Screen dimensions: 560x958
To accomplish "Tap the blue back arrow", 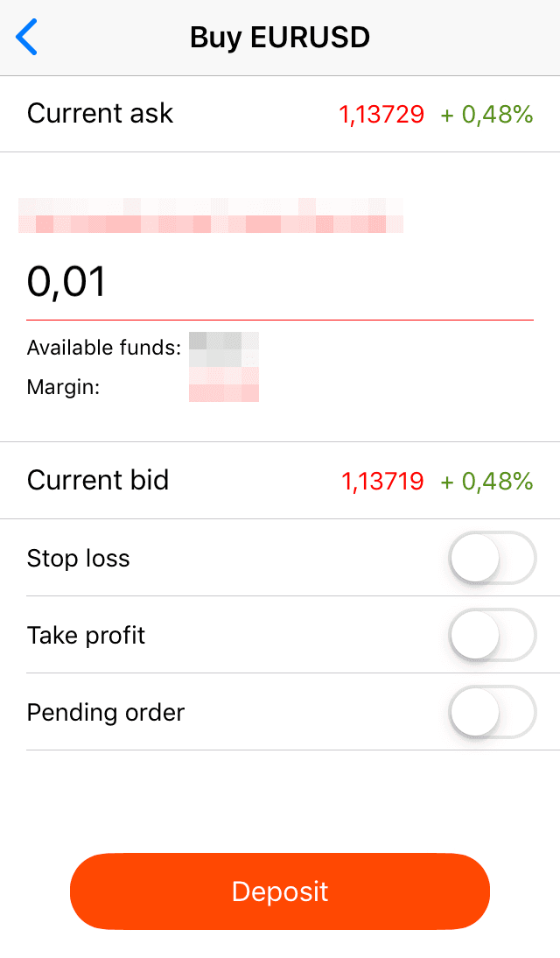I will coord(25,37).
